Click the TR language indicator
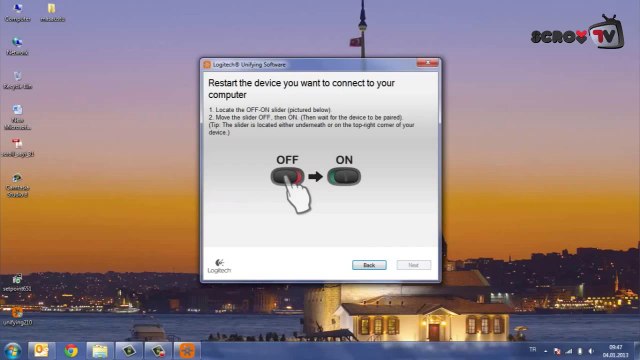Image resolution: width=640 pixels, height=360 pixels. (533, 350)
